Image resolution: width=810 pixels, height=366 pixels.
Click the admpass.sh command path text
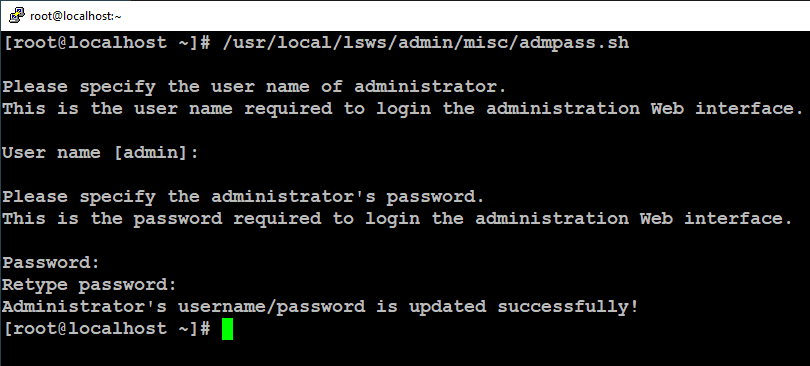pyautogui.click(x=426, y=43)
